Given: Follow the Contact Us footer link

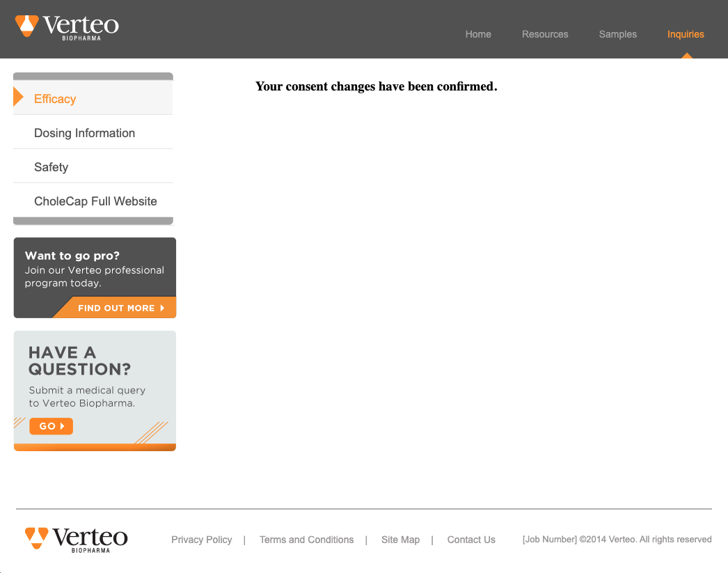Looking at the screenshot, I should tap(471, 540).
